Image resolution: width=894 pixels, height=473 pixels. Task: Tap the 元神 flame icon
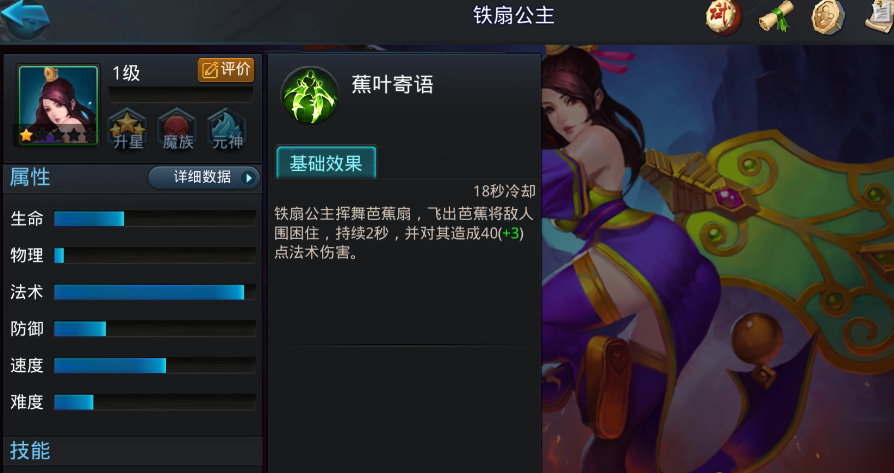coord(227,130)
